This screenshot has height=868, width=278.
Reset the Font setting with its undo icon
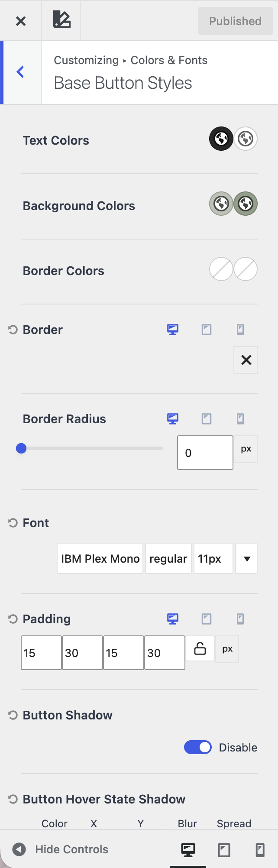[x=13, y=523]
